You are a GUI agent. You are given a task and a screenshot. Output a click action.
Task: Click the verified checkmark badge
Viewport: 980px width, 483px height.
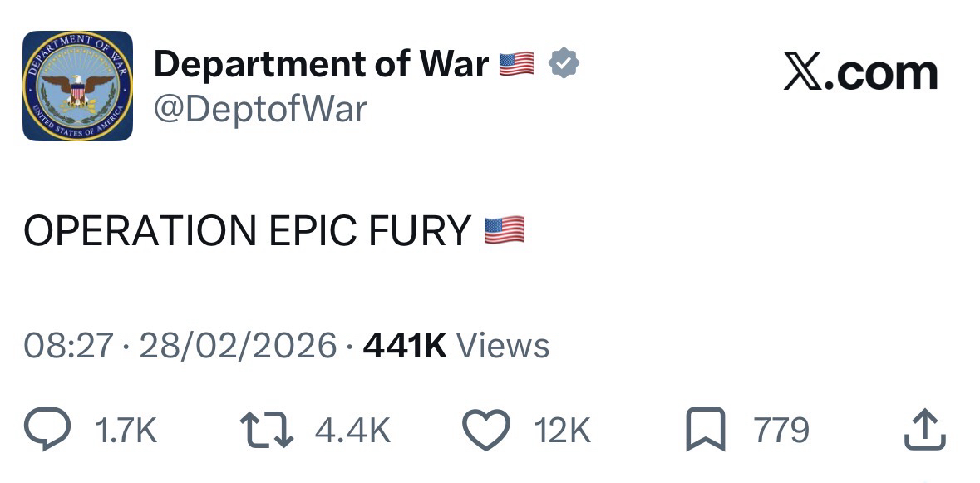564,63
